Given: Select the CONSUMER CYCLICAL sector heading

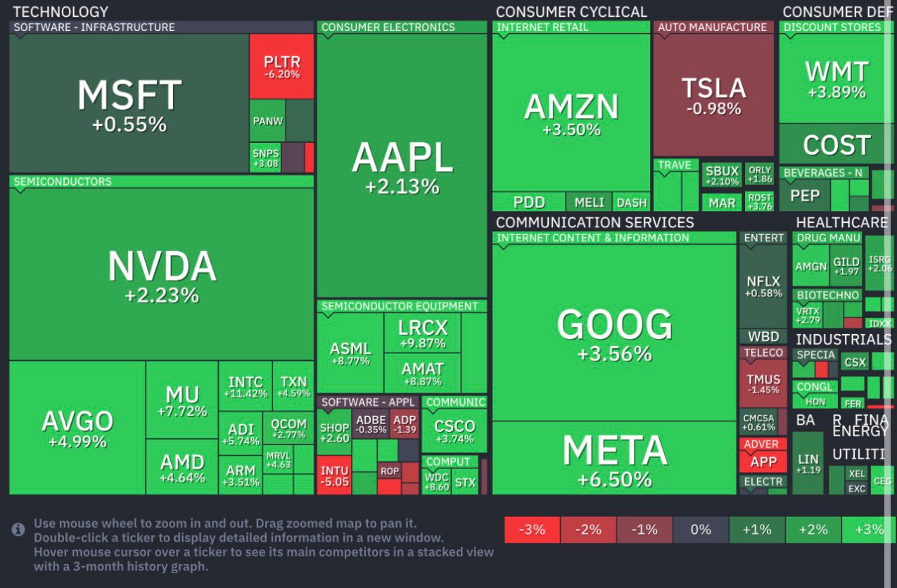Looking at the screenshot, I should pos(571,12).
